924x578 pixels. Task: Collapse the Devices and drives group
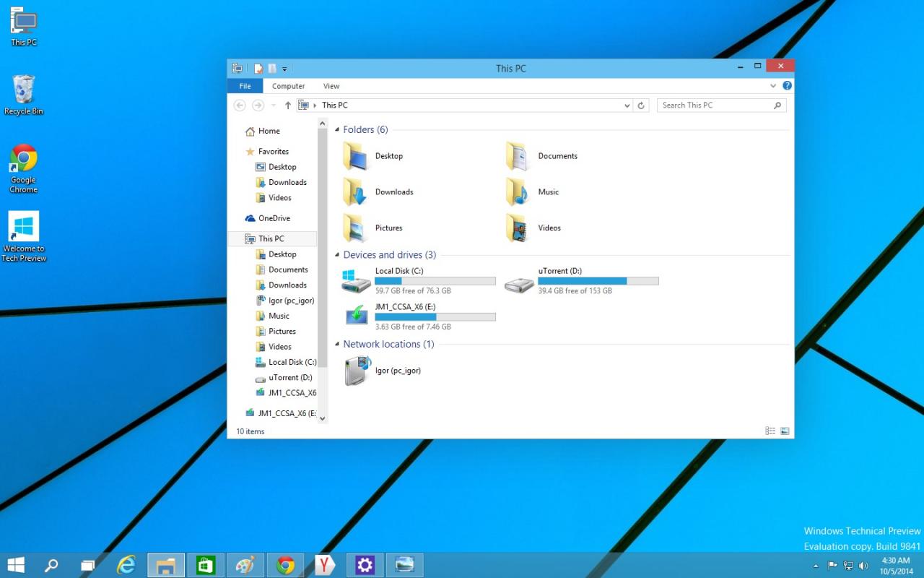[x=337, y=255]
